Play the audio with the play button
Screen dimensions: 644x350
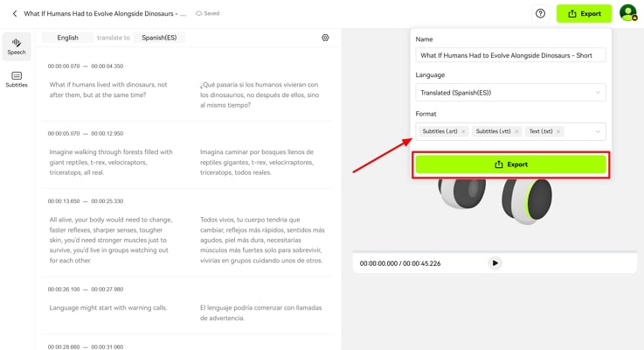click(x=495, y=263)
